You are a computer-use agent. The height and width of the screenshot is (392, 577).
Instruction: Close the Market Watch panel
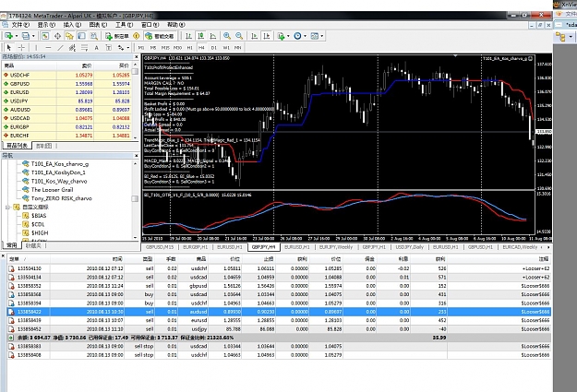[x=136, y=57]
